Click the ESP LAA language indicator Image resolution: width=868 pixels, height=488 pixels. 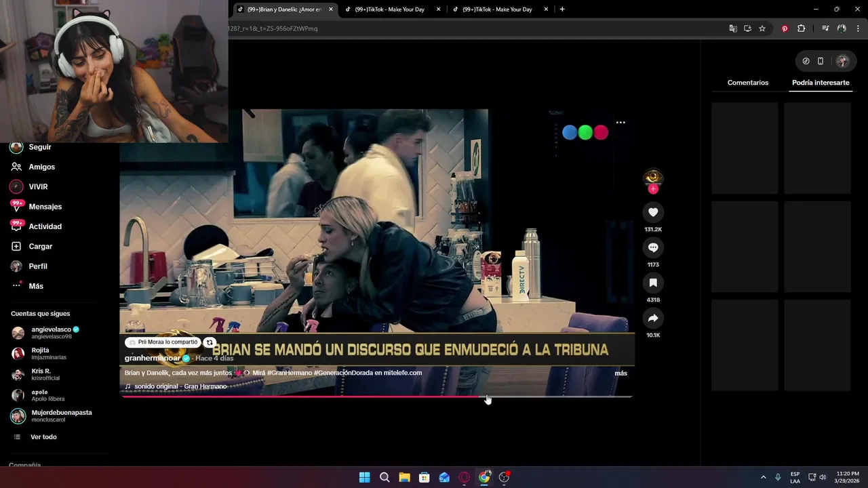(795, 477)
